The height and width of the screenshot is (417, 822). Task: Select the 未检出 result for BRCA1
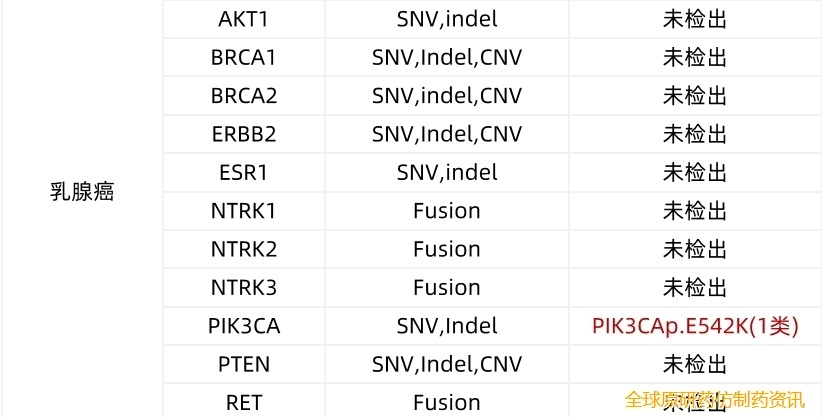pos(695,58)
